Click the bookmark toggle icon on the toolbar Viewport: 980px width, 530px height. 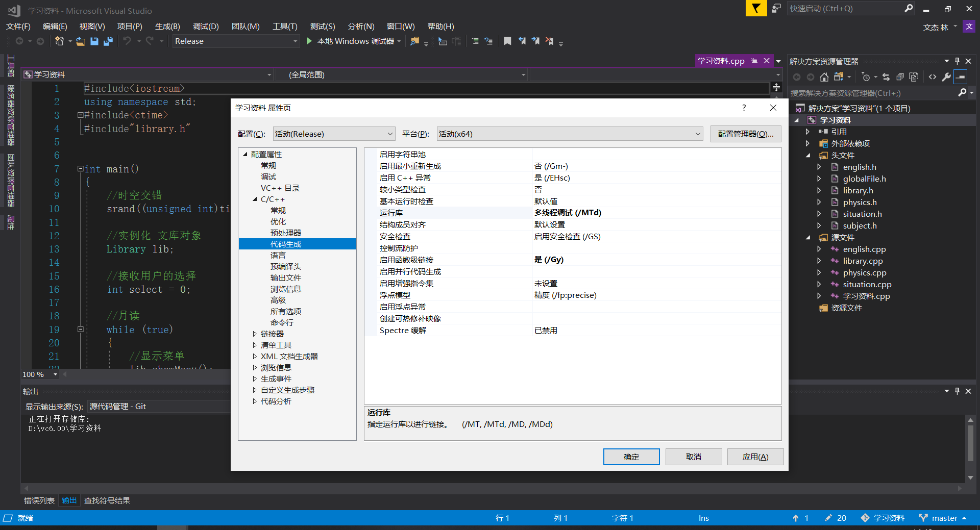pyautogui.click(x=507, y=41)
